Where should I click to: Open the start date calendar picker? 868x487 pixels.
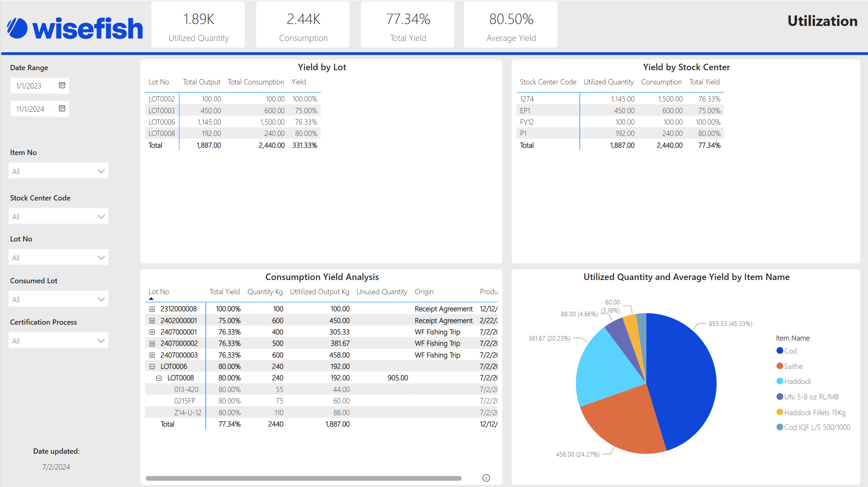pyautogui.click(x=62, y=86)
